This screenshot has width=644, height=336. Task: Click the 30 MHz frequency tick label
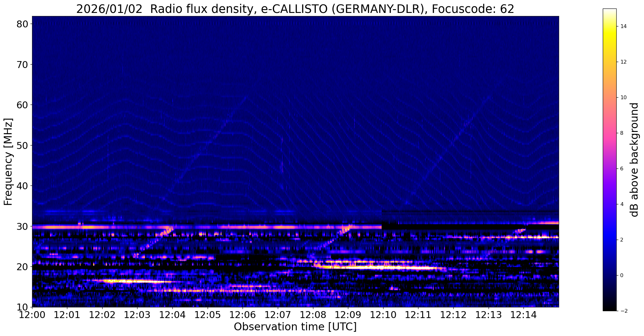pos(23,226)
